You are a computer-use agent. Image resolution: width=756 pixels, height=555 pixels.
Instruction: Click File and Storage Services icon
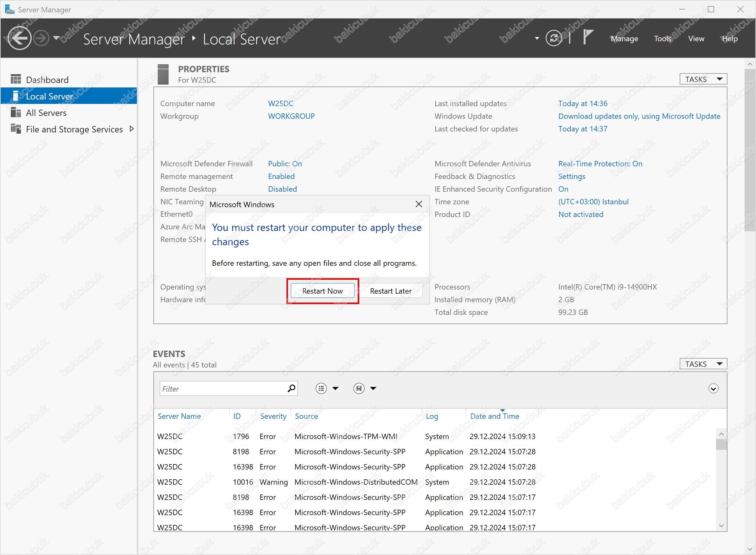pos(16,129)
